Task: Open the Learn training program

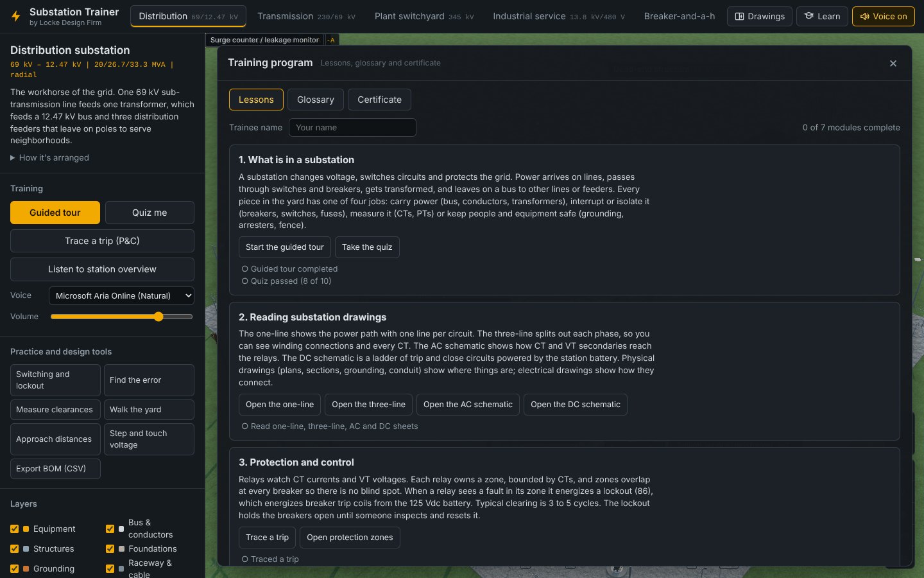Action: coord(822,16)
